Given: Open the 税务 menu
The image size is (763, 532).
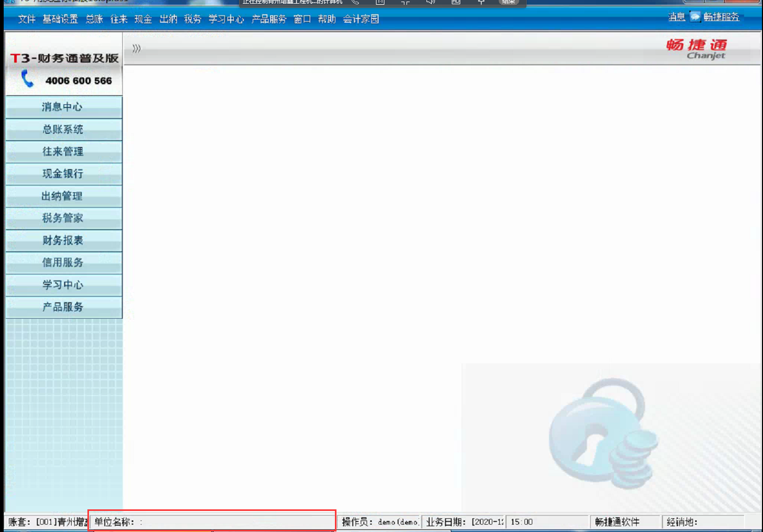Looking at the screenshot, I should point(193,19).
